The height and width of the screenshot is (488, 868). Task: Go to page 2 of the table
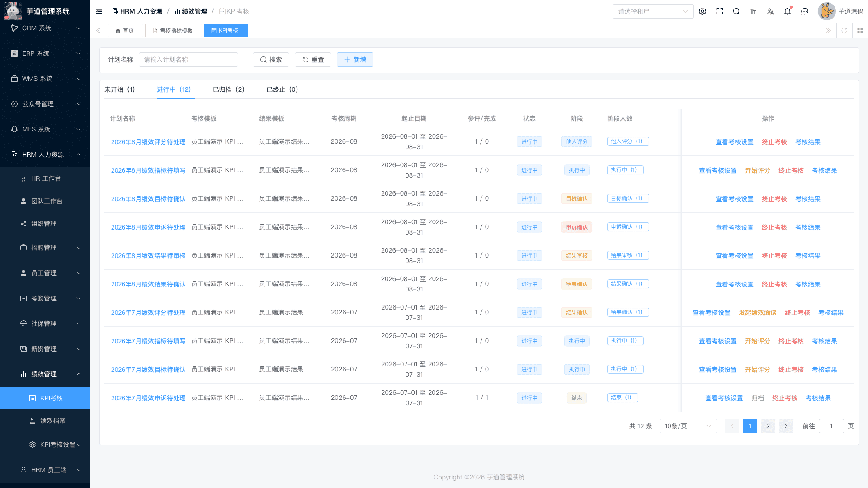tap(768, 426)
